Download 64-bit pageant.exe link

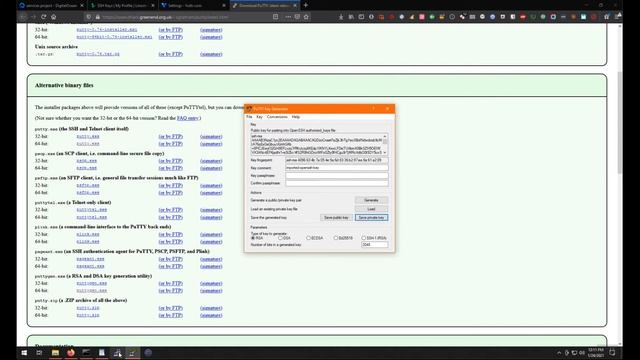point(90,266)
